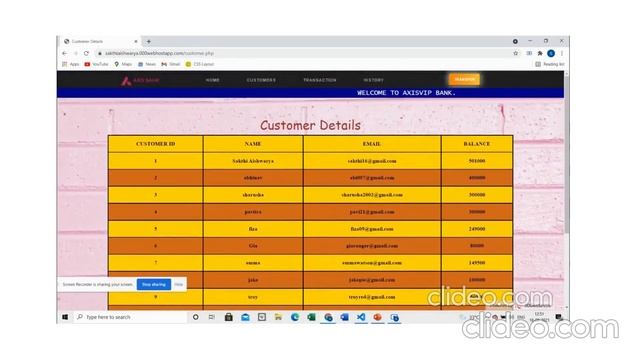
Task: Select name cell 'jake'
Action: click(253, 280)
